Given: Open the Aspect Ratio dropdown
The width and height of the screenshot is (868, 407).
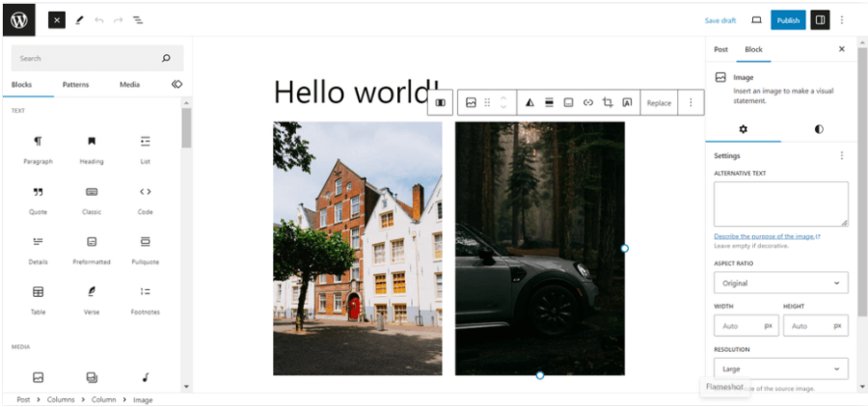Looking at the screenshot, I should point(780,283).
